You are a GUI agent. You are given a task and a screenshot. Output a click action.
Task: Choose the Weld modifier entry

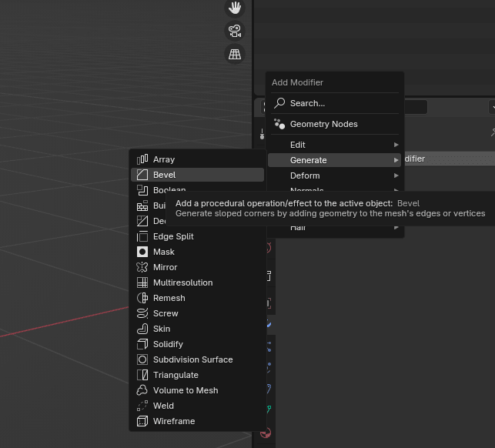163,406
